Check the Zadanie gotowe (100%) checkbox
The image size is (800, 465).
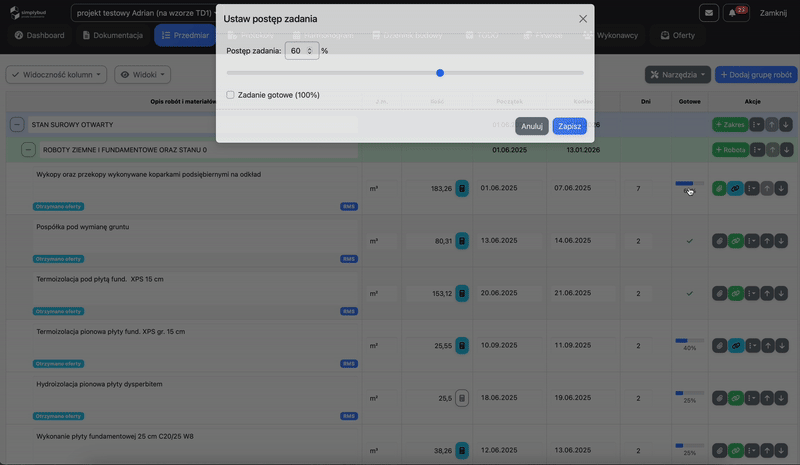(x=231, y=95)
